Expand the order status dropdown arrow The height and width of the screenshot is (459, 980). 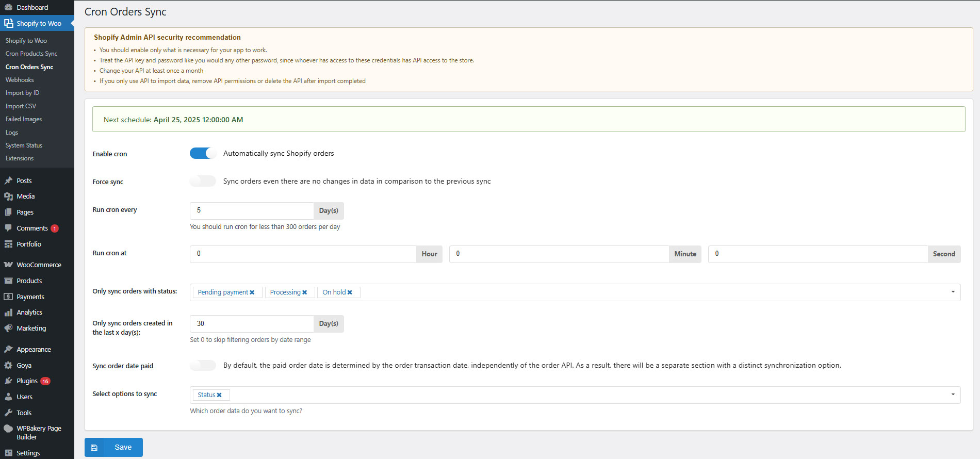953,292
